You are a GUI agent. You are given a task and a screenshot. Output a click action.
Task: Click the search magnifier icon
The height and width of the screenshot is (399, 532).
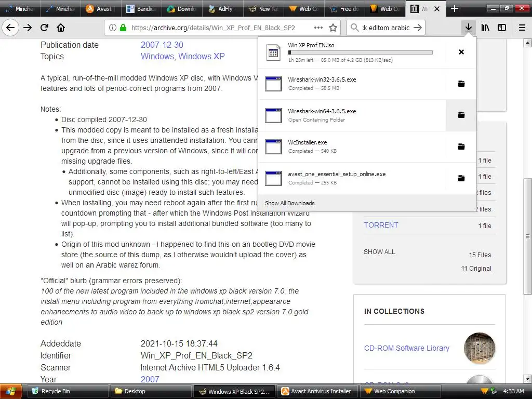pyautogui.click(x=354, y=28)
